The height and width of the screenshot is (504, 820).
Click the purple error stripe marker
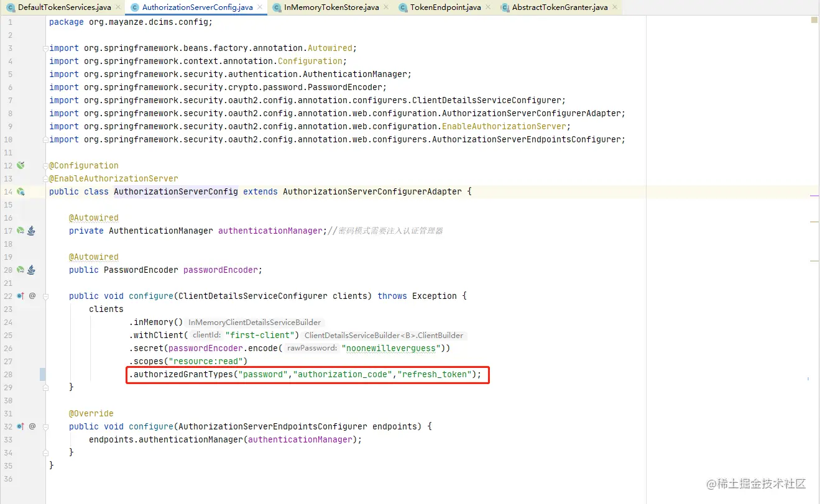tap(814, 196)
